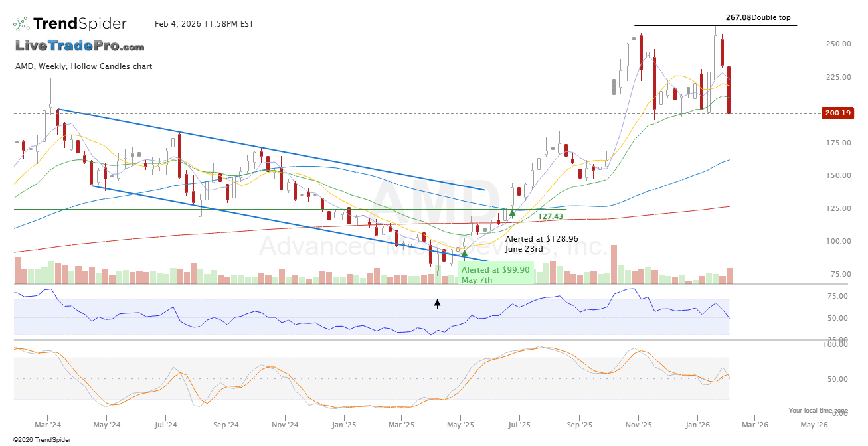Click the 'Your local time zone' text
868x446 pixels.
[818, 411]
